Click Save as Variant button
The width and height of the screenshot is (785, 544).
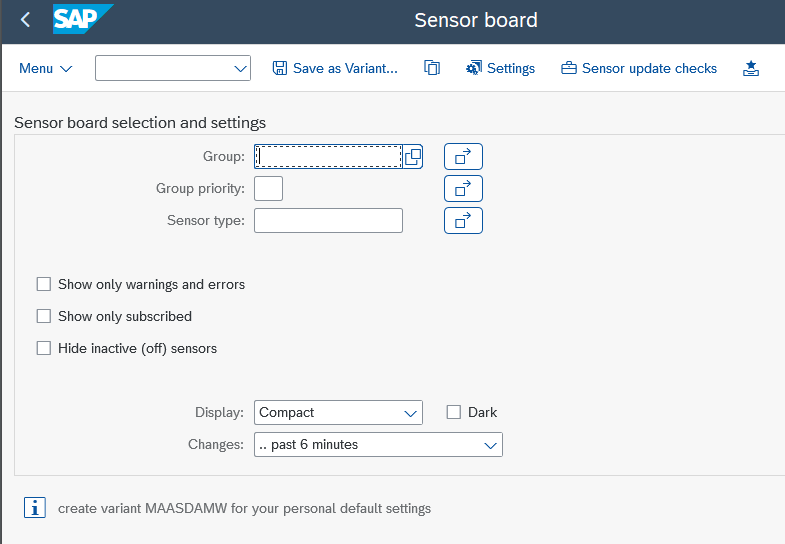335,68
